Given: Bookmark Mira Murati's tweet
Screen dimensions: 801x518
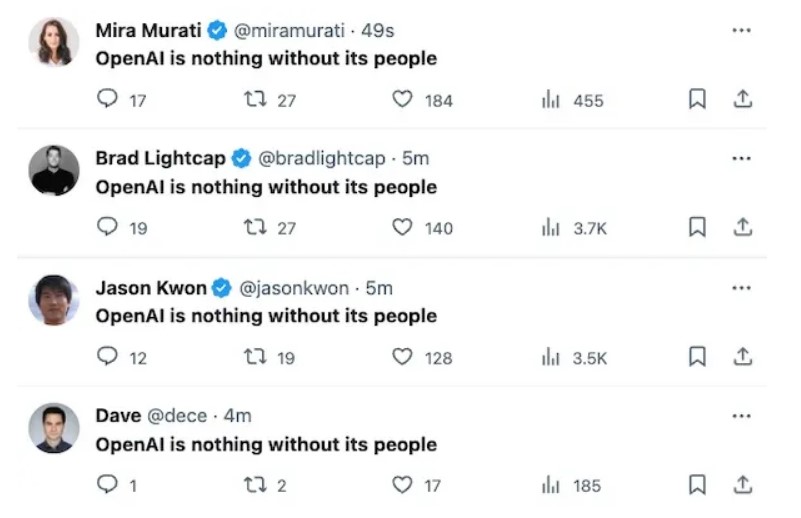Looking at the screenshot, I should [698, 99].
